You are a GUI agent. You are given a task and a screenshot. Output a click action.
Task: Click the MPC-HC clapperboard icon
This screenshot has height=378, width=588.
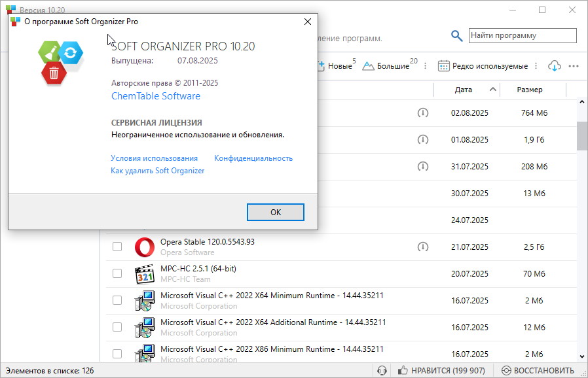pos(144,274)
